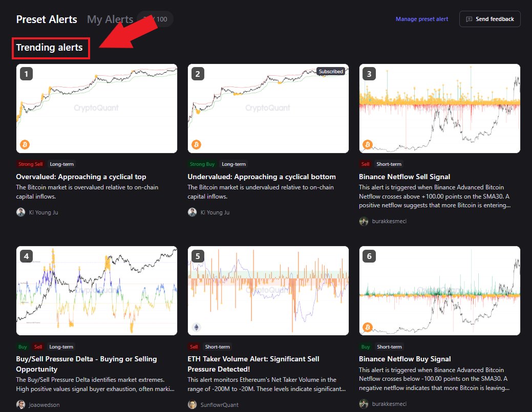Click burakkesmeci avatar under Netflow Buy Signal

click(x=364, y=403)
